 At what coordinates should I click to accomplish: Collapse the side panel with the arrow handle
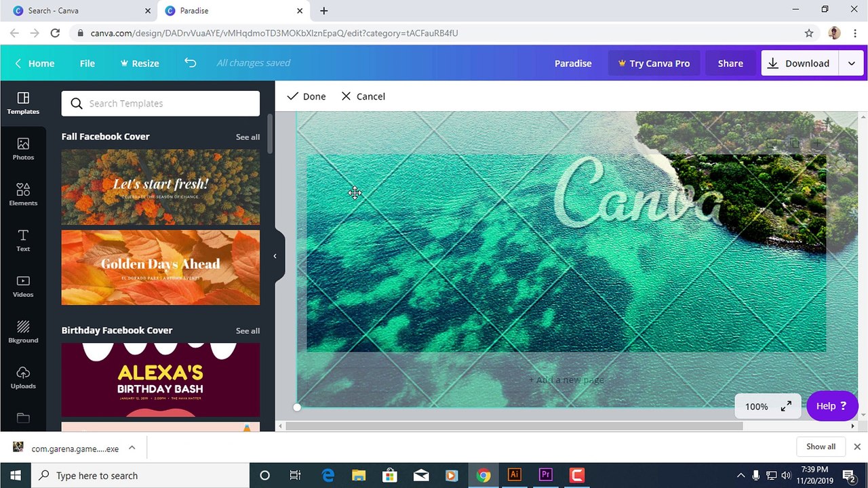(x=275, y=256)
